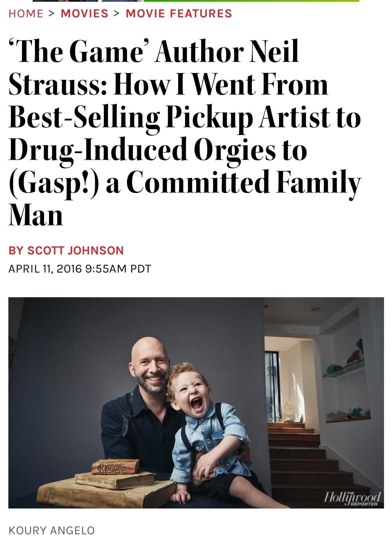This screenshot has height=540, width=392.
Task: Open author Scott Johnson's byline link
Action: click(x=66, y=250)
